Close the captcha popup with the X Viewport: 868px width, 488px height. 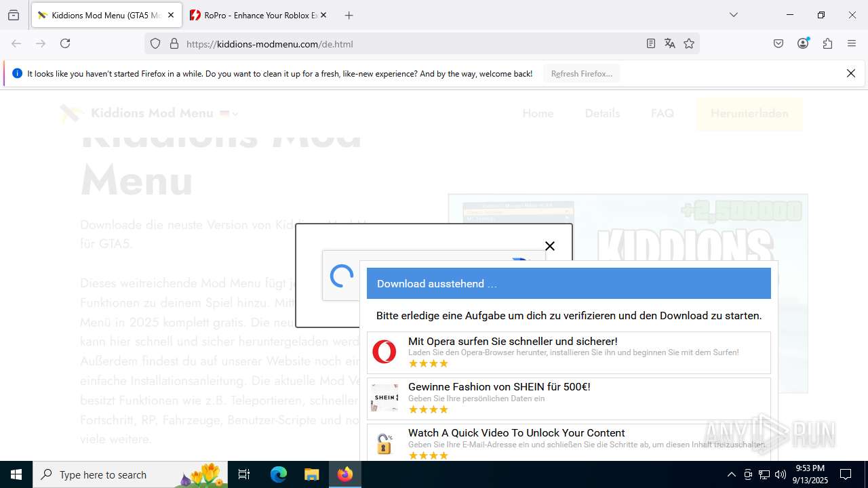[550, 246]
